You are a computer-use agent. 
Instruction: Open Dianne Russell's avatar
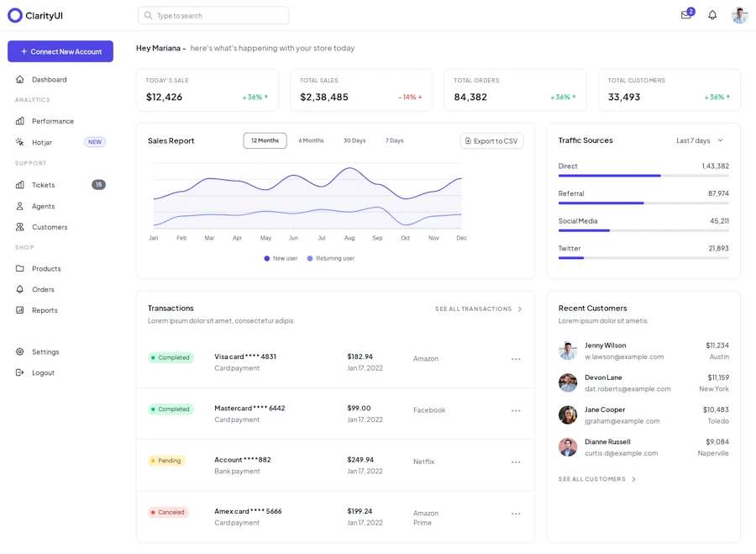pyautogui.click(x=568, y=447)
